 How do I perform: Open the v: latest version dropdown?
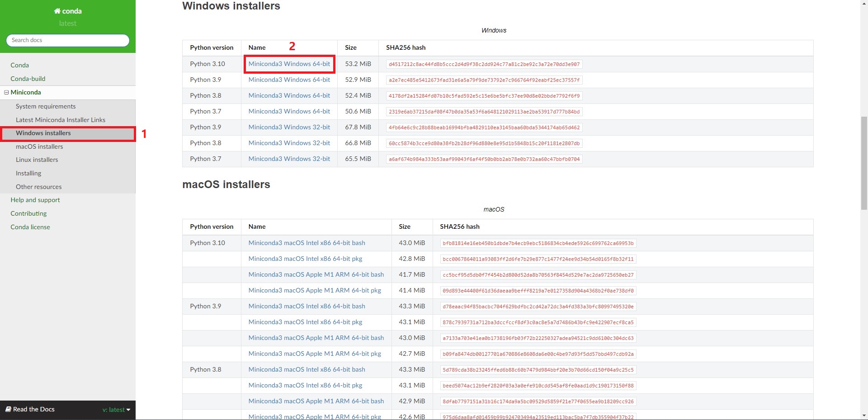coord(116,410)
